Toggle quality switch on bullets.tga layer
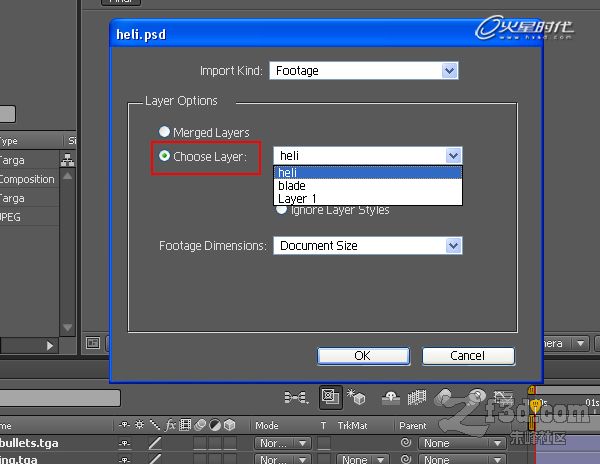Viewport: 600px width, 464px height. 155,443
